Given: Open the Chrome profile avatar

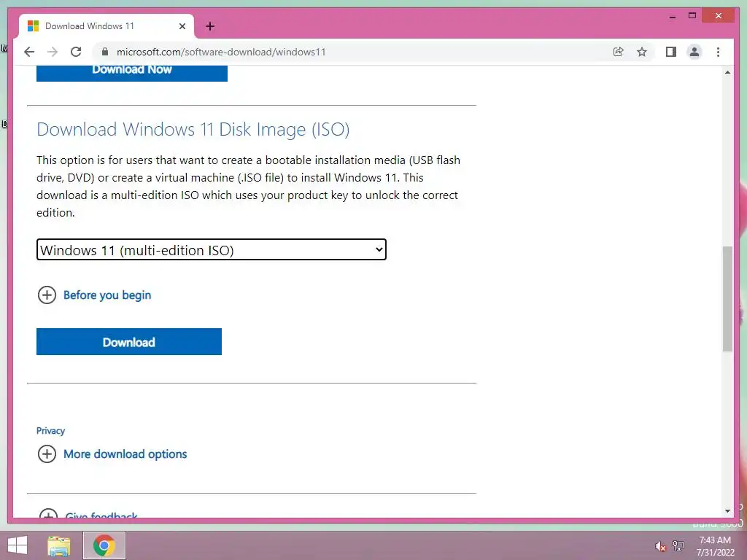Looking at the screenshot, I should tap(694, 52).
